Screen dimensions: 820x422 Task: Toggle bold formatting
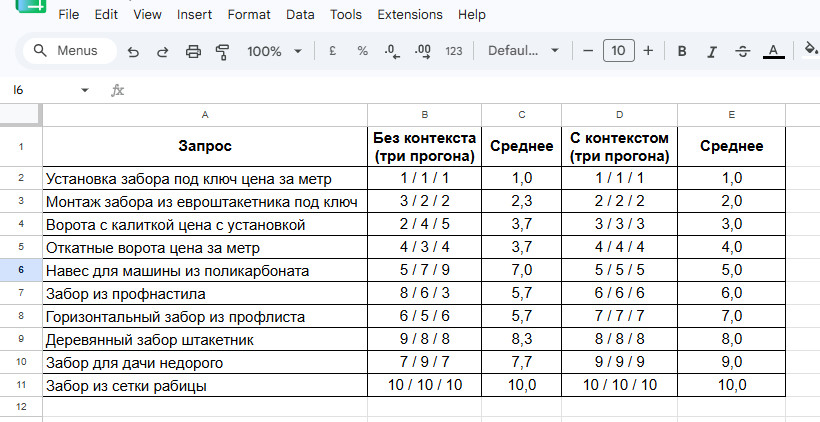(681, 51)
